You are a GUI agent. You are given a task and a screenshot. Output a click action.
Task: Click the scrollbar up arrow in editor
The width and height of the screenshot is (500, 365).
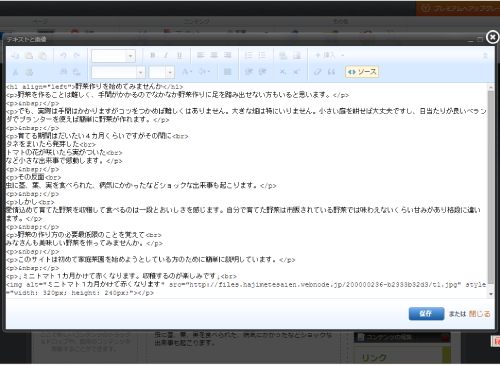tap(491, 87)
